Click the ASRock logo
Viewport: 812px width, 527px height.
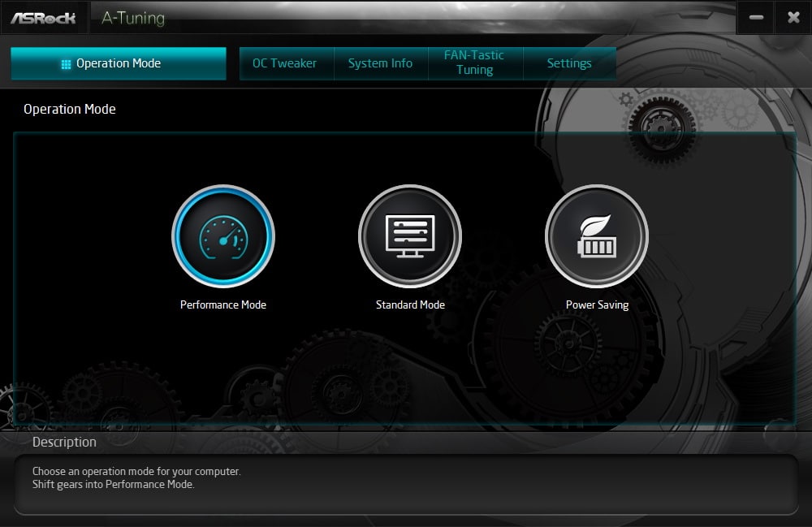click(x=43, y=17)
